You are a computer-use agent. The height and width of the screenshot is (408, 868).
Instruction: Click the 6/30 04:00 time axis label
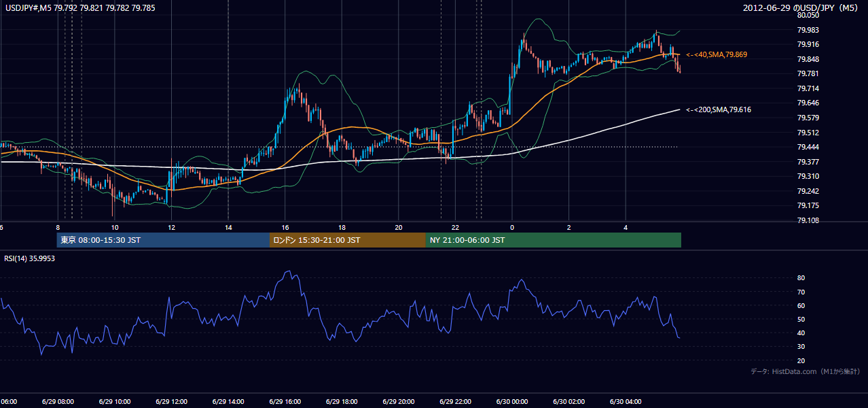625,402
